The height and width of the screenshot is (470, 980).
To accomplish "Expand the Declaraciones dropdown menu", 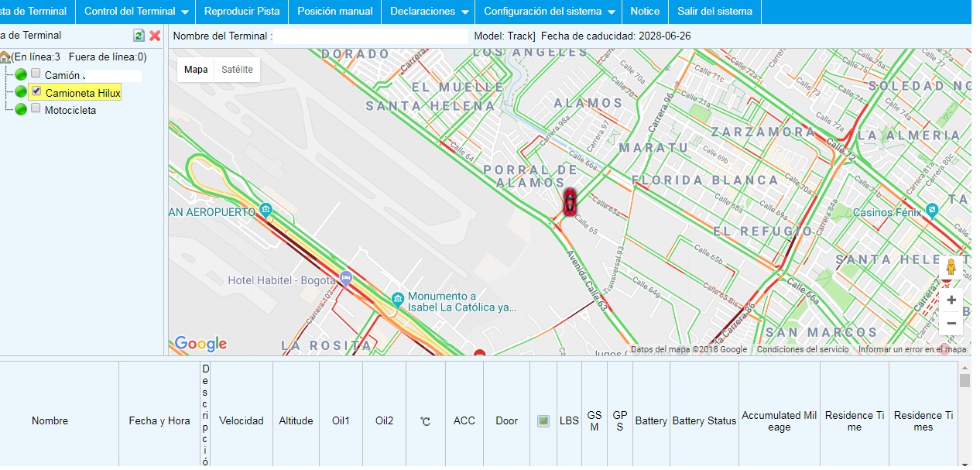I will 430,12.
